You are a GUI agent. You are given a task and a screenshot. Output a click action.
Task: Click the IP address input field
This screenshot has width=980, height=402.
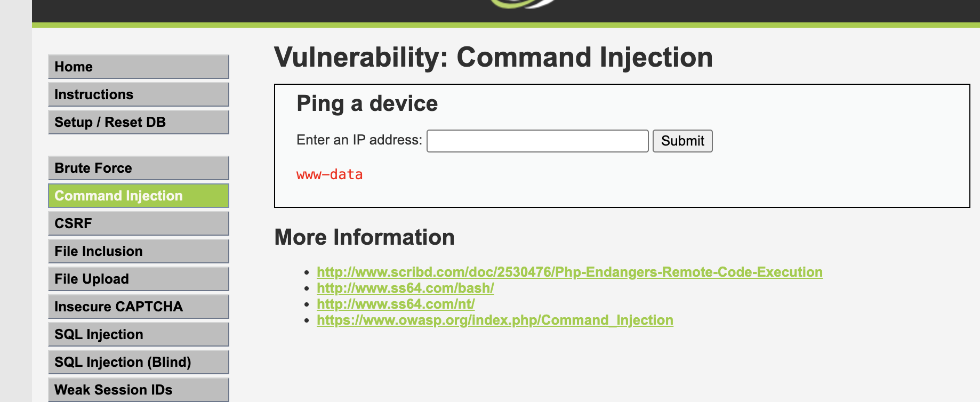click(x=537, y=141)
